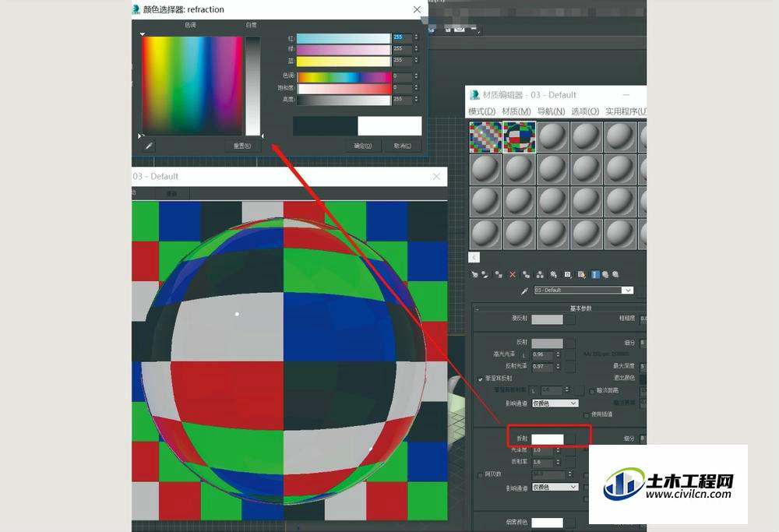The height and width of the screenshot is (532, 779).
Task: Click the map button next to 漫反射 swatch
Action: [x=571, y=319]
